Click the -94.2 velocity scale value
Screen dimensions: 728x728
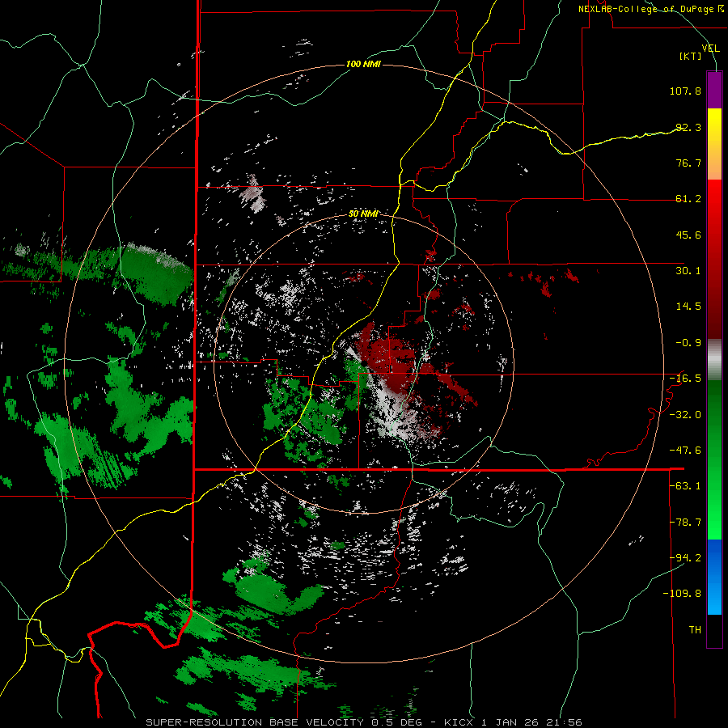685,558
